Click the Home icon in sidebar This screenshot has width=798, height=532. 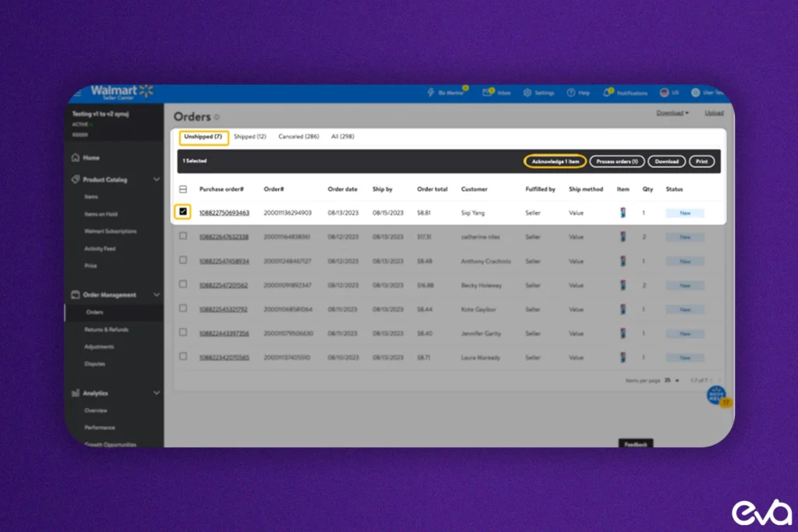[76, 157]
